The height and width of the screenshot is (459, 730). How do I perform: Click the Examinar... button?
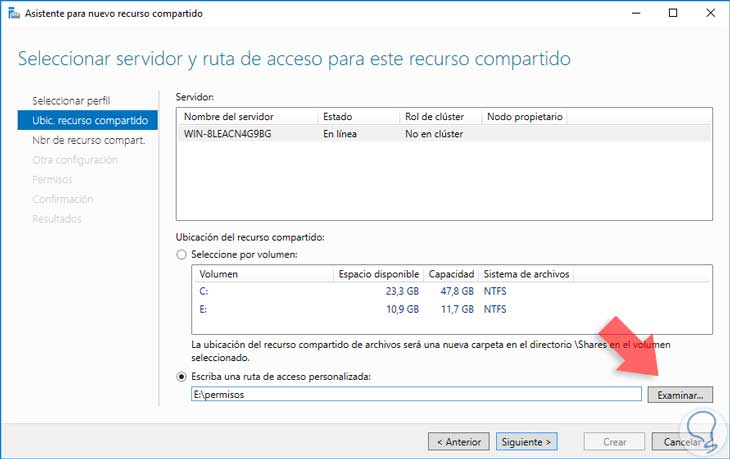(x=680, y=395)
